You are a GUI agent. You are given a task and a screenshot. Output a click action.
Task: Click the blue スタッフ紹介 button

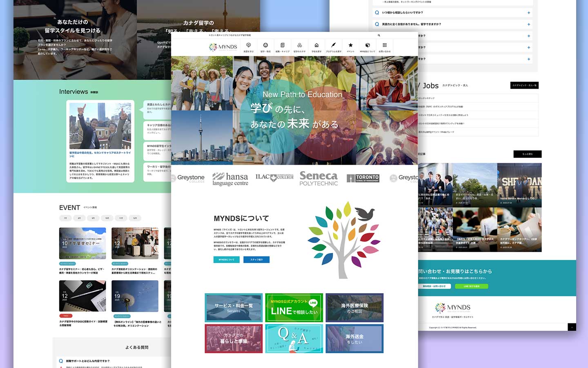(256, 260)
